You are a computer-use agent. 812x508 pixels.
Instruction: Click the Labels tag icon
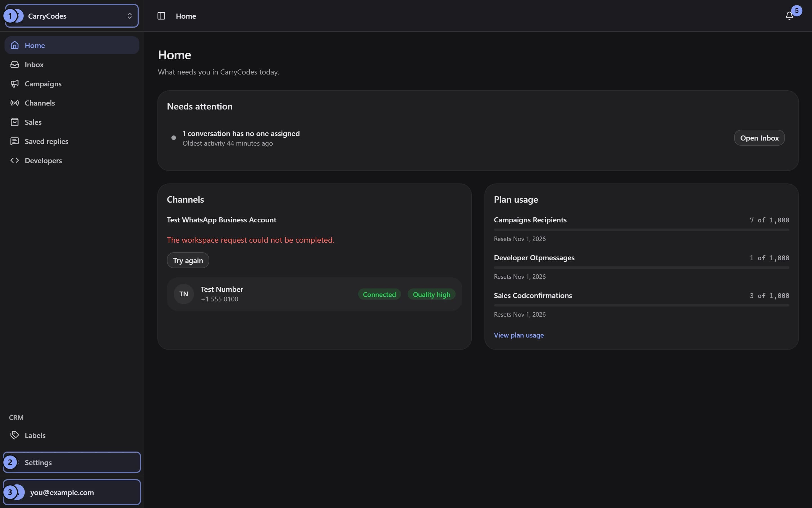(14, 435)
